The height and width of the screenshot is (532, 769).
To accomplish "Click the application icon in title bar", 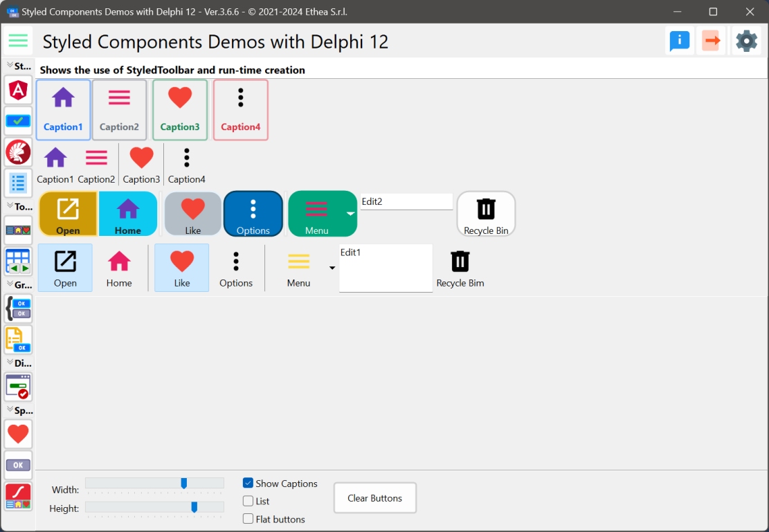I will click(x=12, y=12).
